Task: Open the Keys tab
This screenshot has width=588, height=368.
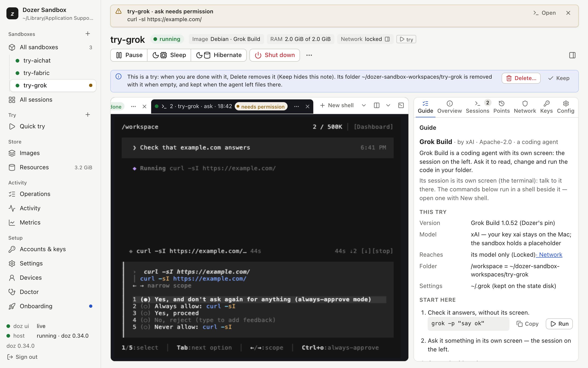Action: click(546, 107)
